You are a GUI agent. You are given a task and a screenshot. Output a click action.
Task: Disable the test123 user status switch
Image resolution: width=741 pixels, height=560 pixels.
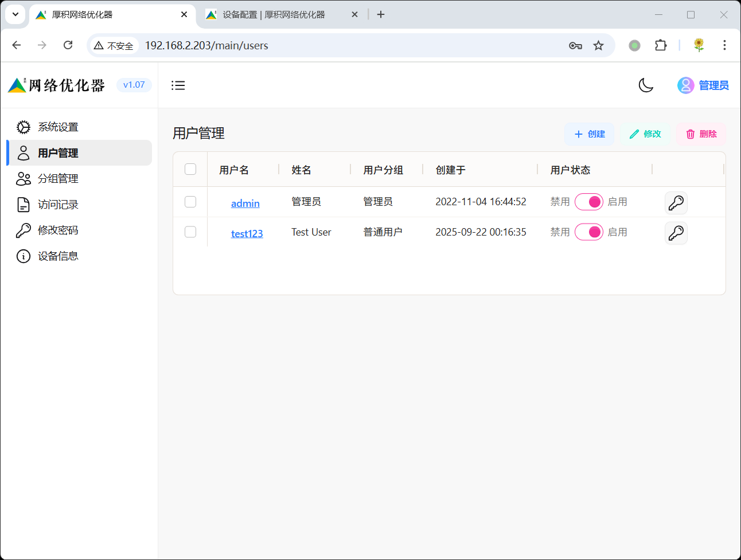click(x=588, y=232)
